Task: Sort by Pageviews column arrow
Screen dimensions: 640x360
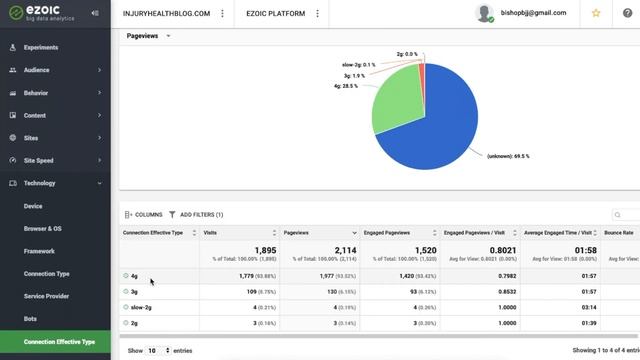Action: click(x=354, y=233)
